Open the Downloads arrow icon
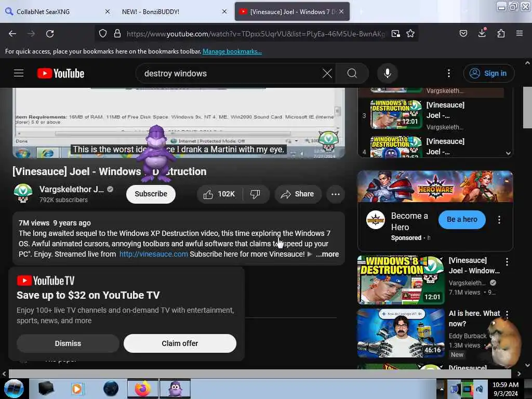The width and height of the screenshot is (532, 399). point(482,33)
